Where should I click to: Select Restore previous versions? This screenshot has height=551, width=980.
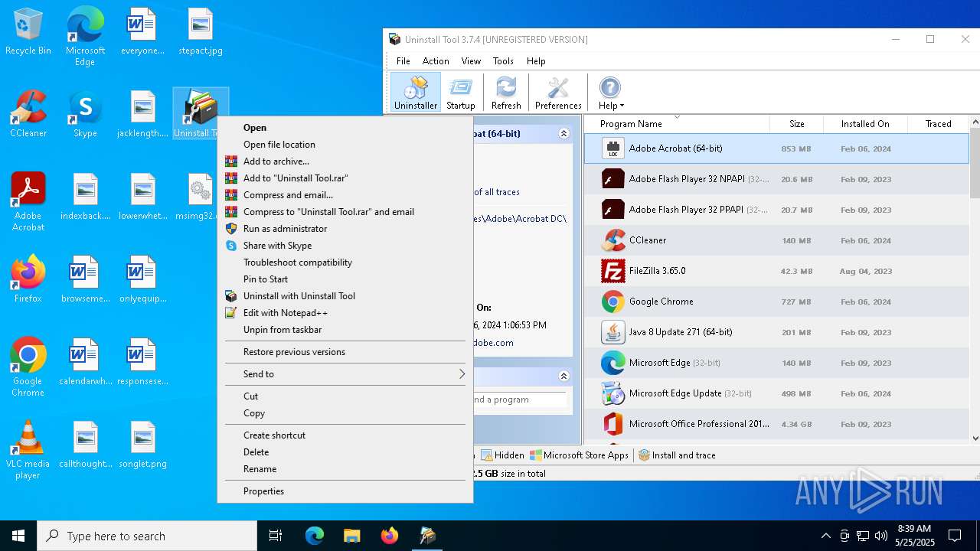345,352
